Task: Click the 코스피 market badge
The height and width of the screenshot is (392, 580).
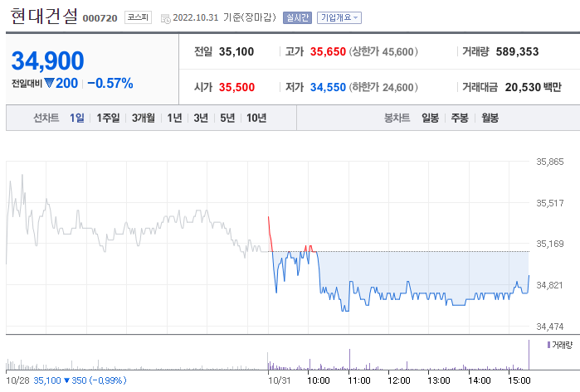Action: click(x=138, y=17)
